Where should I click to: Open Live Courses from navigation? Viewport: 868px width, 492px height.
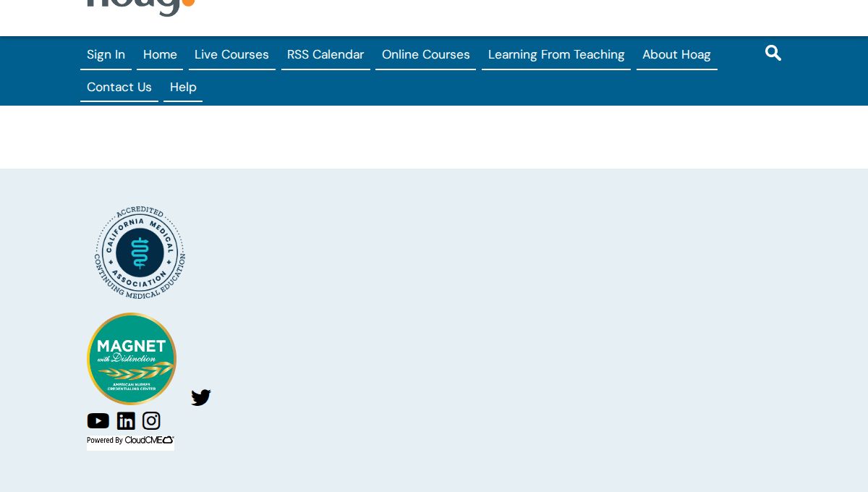pyautogui.click(x=231, y=54)
